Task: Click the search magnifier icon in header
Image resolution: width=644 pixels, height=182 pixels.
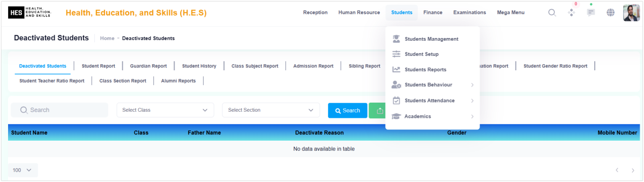Action: pos(552,13)
